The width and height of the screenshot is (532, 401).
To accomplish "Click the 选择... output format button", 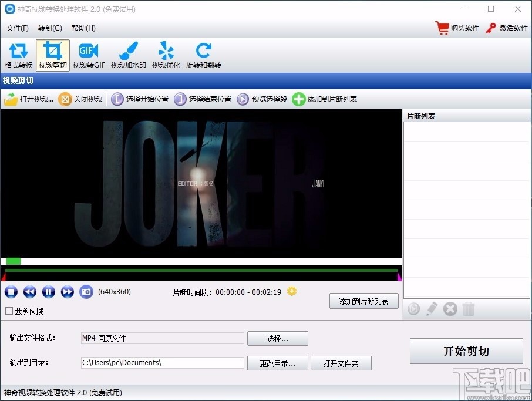I will point(278,339).
